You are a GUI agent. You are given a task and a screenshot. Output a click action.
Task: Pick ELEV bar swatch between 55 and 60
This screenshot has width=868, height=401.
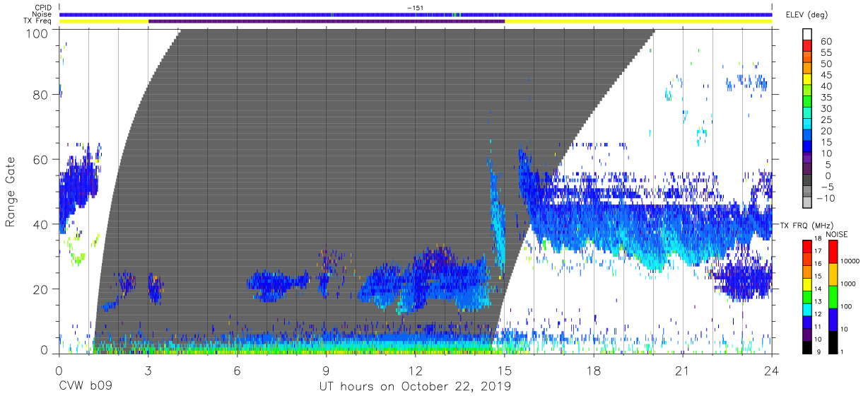(x=808, y=45)
